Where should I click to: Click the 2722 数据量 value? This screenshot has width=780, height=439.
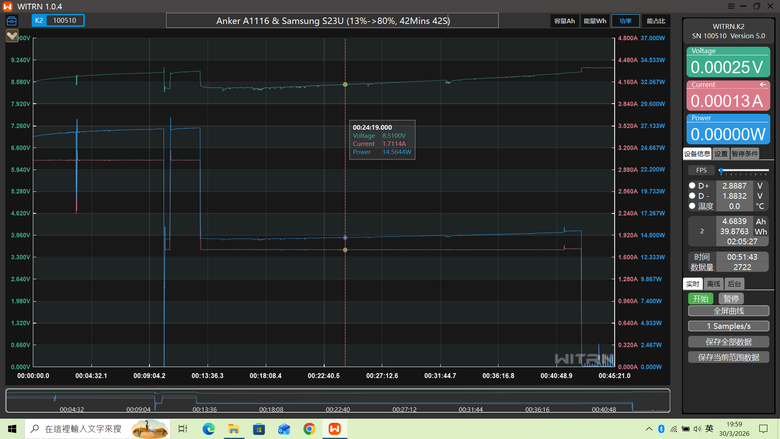742,267
